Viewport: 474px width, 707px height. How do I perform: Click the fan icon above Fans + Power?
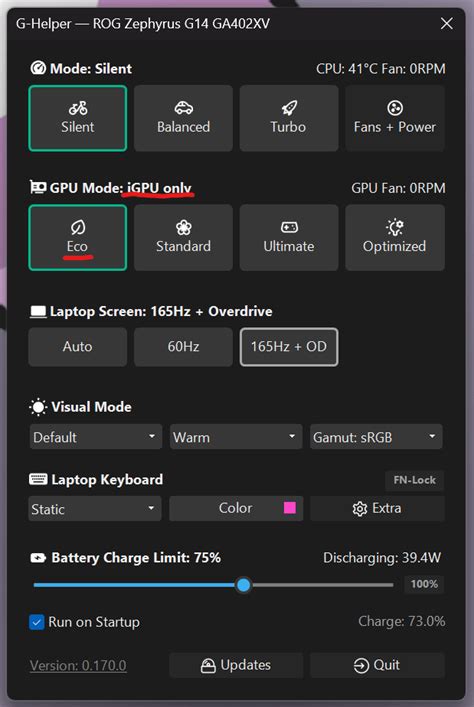(x=395, y=108)
